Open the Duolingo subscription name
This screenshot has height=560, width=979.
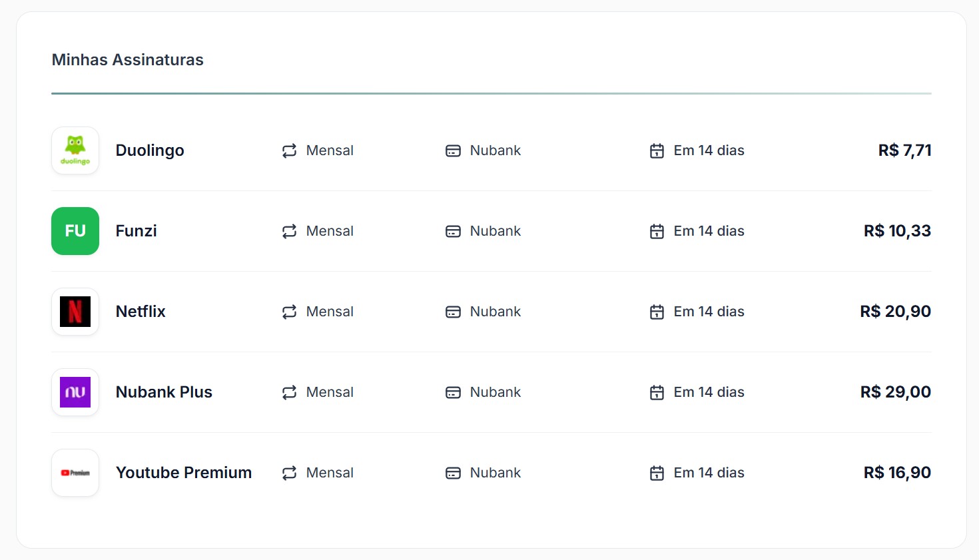(x=150, y=150)
